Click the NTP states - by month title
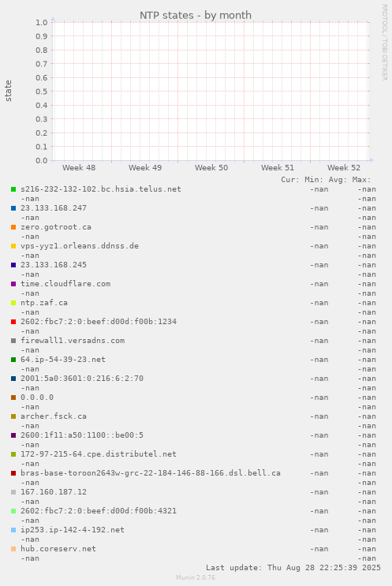 coord(196,15)
